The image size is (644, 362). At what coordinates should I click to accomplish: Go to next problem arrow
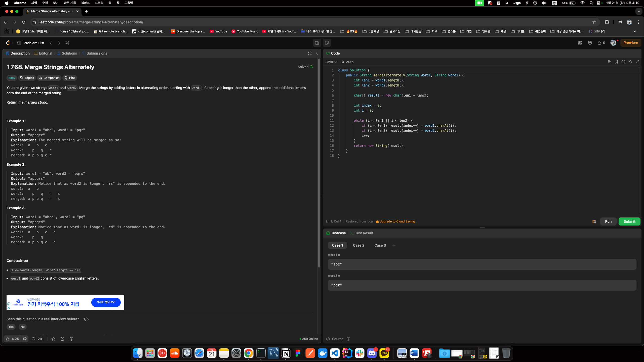[59, 43]
